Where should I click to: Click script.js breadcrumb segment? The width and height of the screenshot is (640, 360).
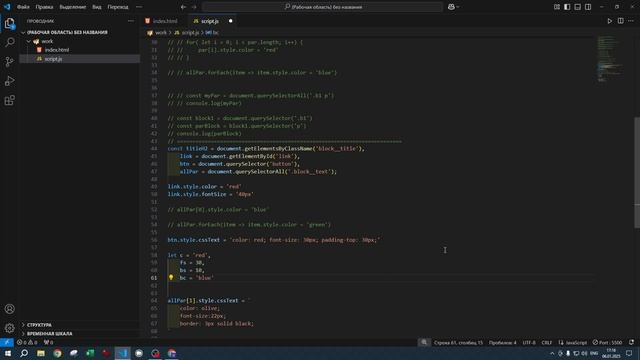click(x=190, y=33)
